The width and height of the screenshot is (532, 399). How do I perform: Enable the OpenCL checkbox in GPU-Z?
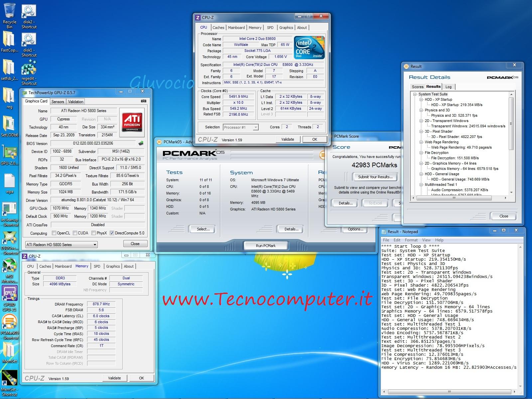pyautogui.click(x=54, y=233)
